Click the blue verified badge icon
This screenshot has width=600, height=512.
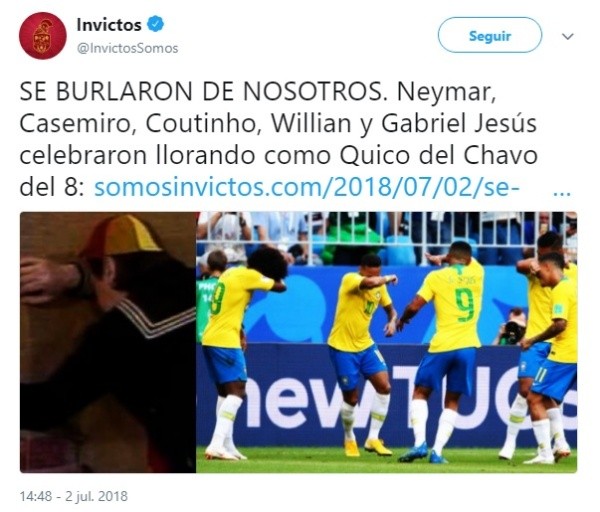tap(156, 24)
